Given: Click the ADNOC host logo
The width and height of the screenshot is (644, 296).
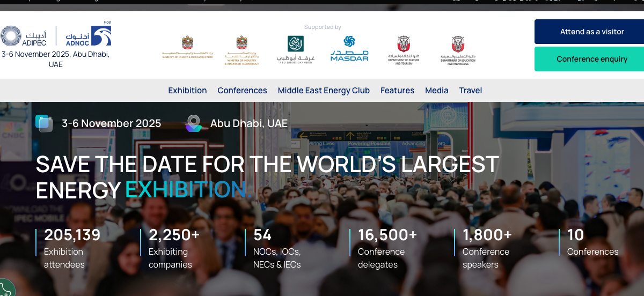Looking at the screenshot, I should click(x=89, y=36).
